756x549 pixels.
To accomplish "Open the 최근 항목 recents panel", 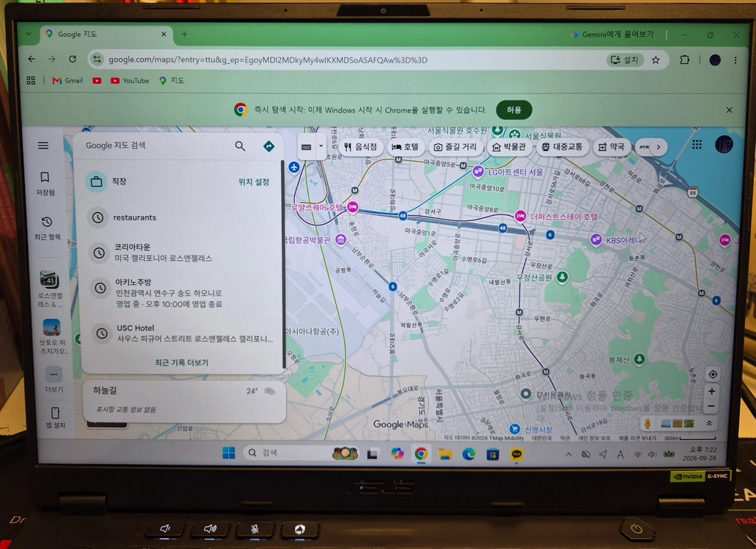I will coord(47,228).
